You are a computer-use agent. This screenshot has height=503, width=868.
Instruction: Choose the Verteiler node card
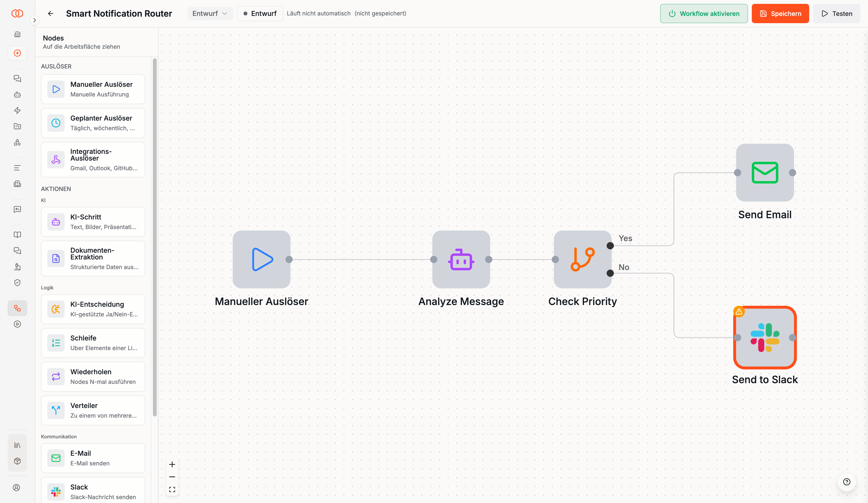pyautogui.click(x=93, y=410)
